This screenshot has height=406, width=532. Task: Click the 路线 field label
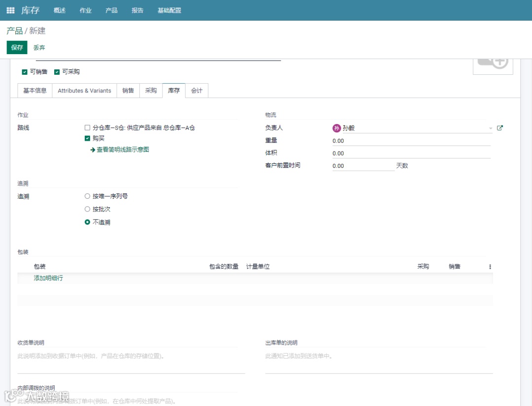[x=24, y=128]
